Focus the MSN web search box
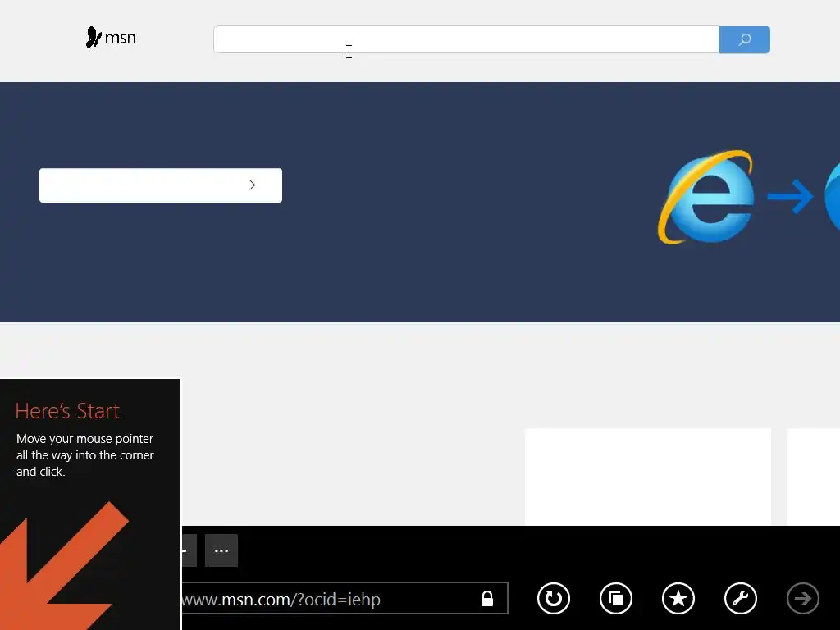The height and width of the screenshot is (630, 840). pos(466,39)
